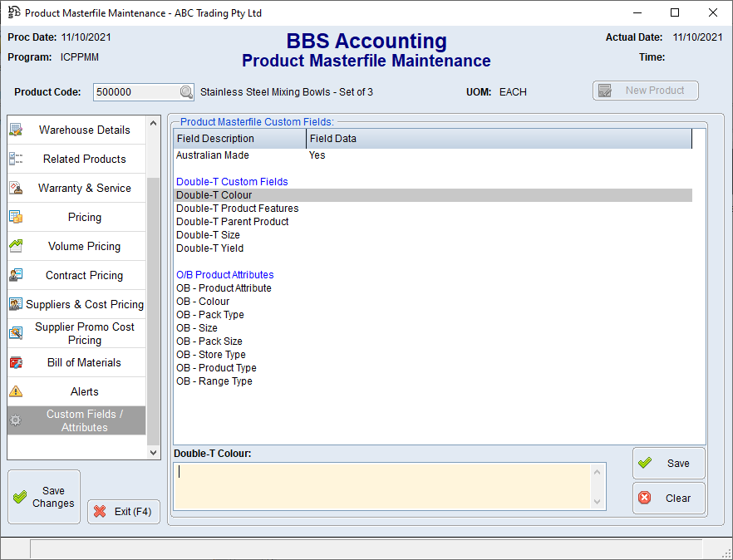
Task: Select the Australian Made field row
Action: pyautogui.click(x=213, y=155)
